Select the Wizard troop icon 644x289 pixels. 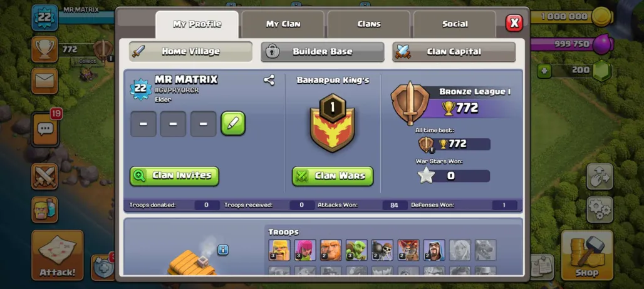click(x=434, y=250)
